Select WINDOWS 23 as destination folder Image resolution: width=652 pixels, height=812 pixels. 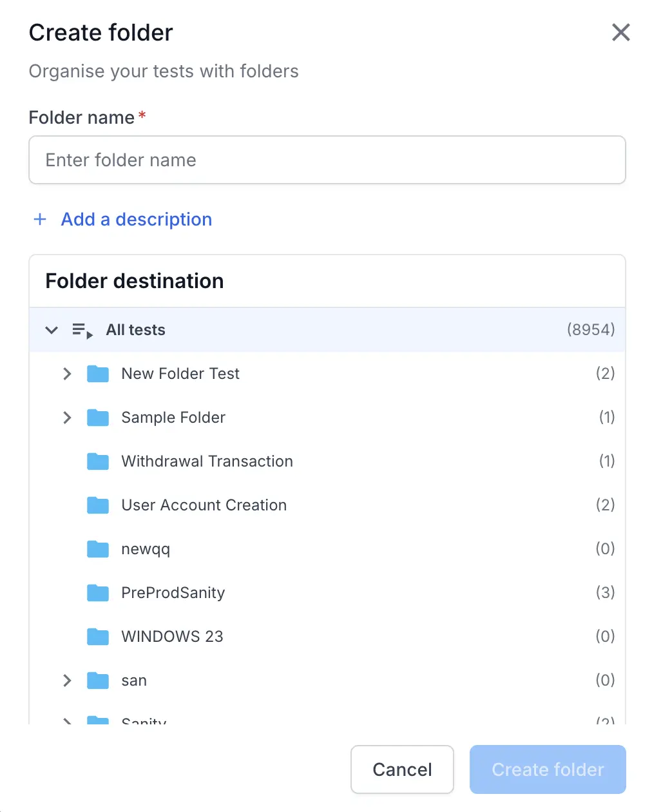[x=172, y=637]
